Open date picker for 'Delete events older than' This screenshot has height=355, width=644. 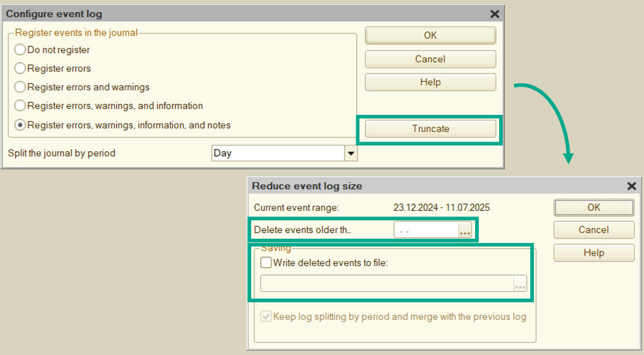[x=465, y=231]
